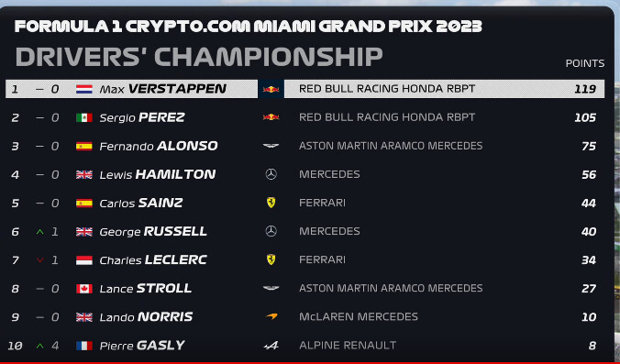The width and height of the screenshot is (620, 364).
Task: Click the Mexican flag next to Sergio Perez
Action: coord(84,117)
